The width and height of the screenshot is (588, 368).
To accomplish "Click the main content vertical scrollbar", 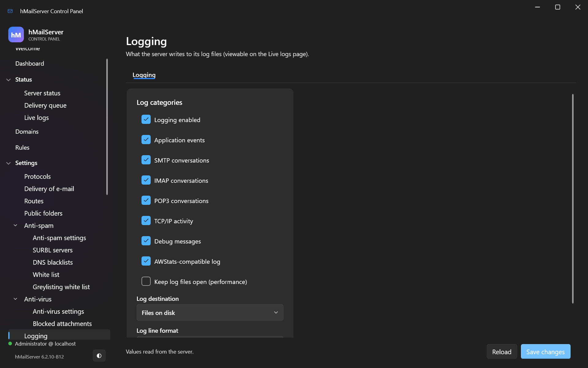I will [573, 199].
